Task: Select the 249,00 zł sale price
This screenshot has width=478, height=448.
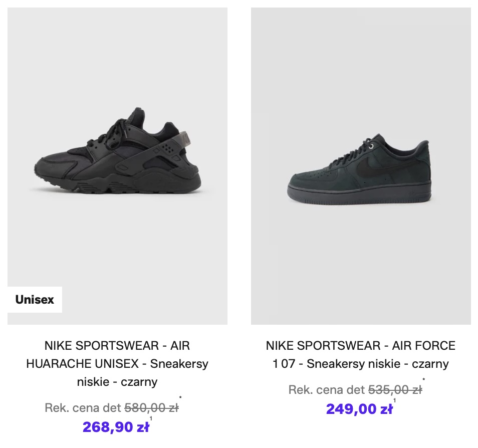Action: coord(359,409)
